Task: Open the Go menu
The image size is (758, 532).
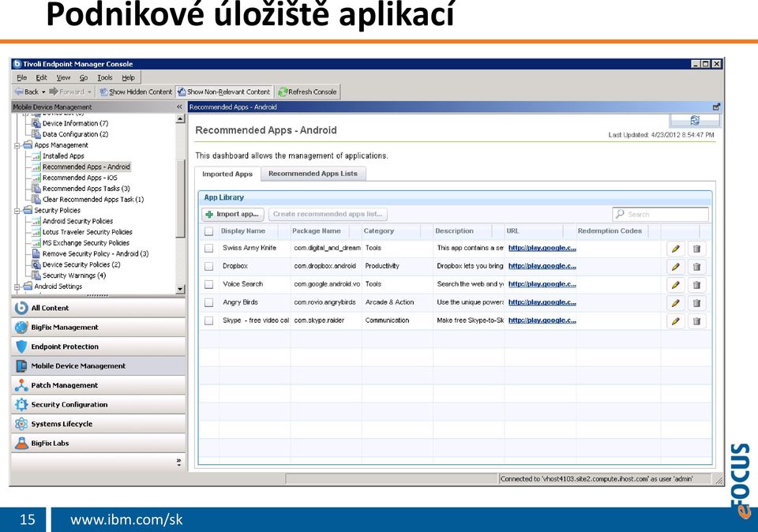Action: [x=84, y=77]
